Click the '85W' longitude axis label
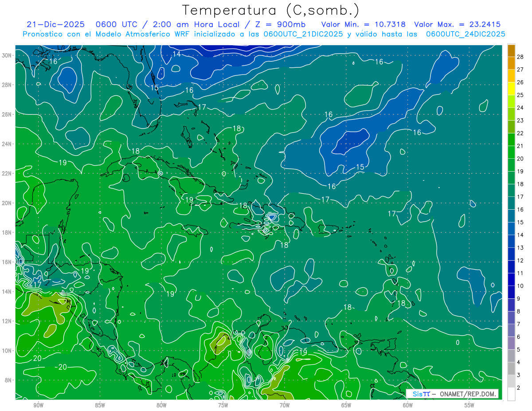Viewport: 532px width, 411px height. [100, 405]
